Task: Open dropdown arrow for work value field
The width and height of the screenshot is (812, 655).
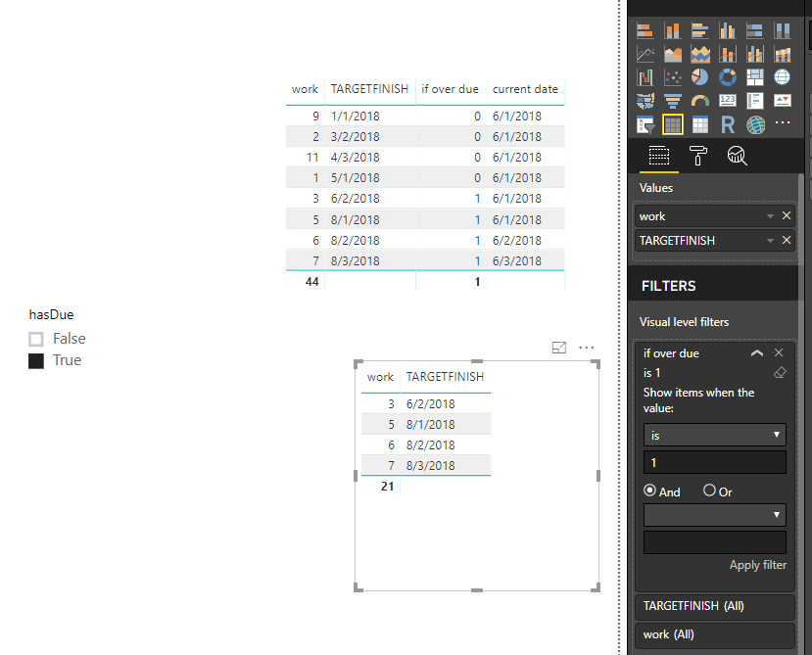Action: (x=770, y=216)
